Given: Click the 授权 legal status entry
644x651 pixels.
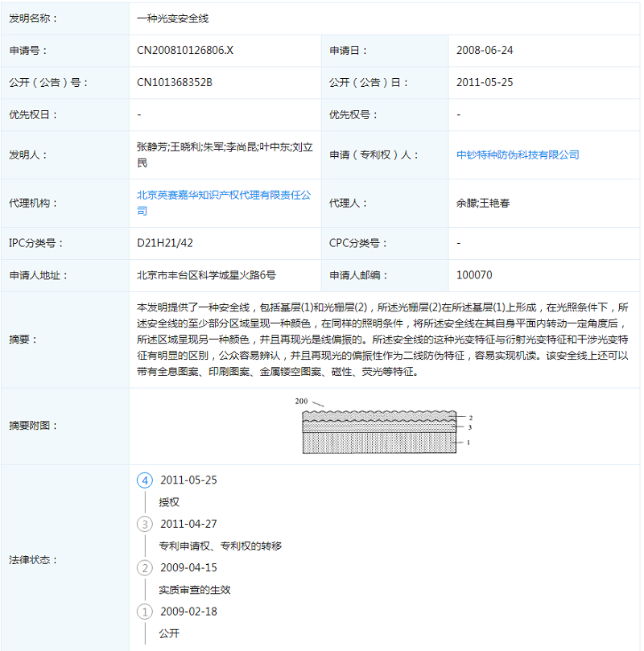Looking at the screenshot, I should pyautogui.click(x=169, y=502).
